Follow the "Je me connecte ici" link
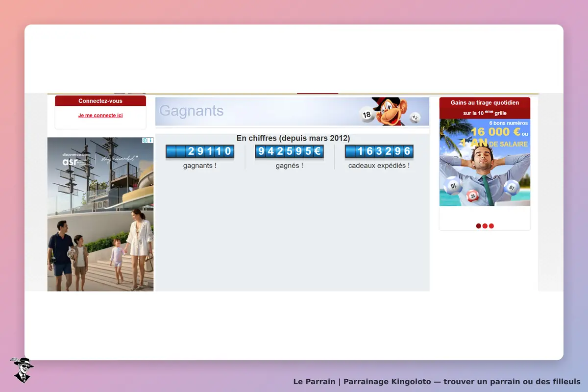This screenshot has height=392, width=588. [x=100, y=116]
